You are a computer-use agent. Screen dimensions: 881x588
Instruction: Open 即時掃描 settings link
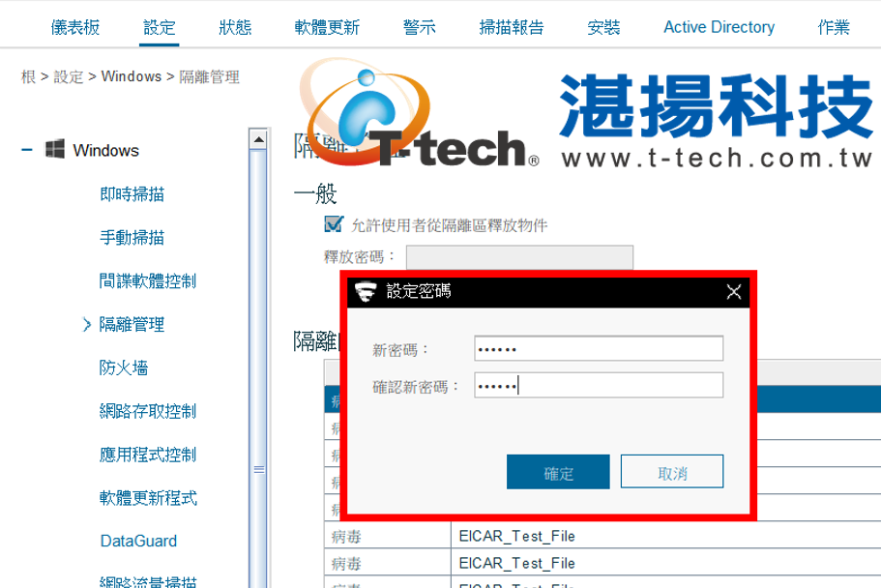(132, 194)
